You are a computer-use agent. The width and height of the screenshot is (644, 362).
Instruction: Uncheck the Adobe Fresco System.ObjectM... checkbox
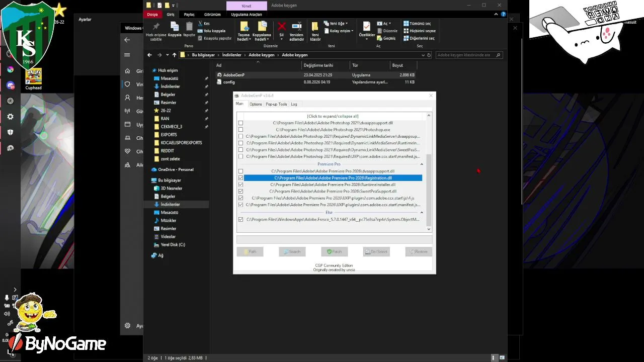[x=240, y=220]
